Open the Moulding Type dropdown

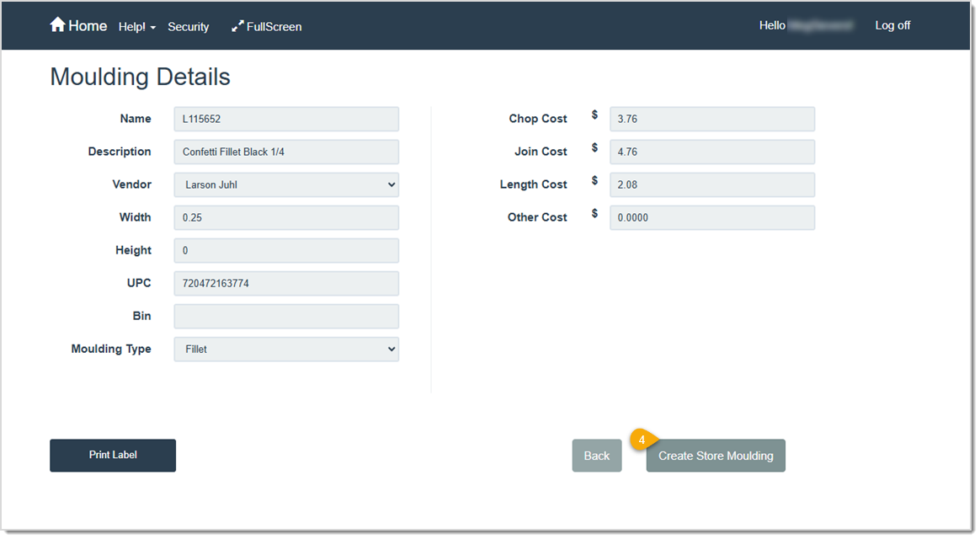(285, 349)
